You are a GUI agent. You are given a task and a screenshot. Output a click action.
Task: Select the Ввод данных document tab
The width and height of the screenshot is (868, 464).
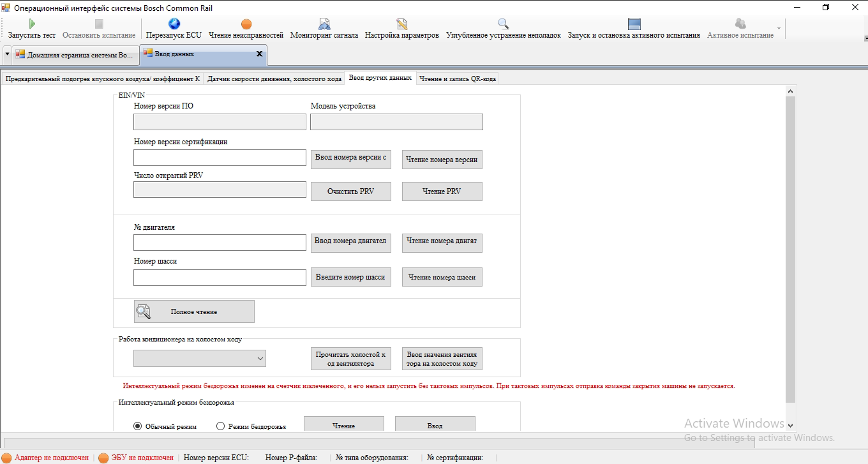(x=204, y=54)
